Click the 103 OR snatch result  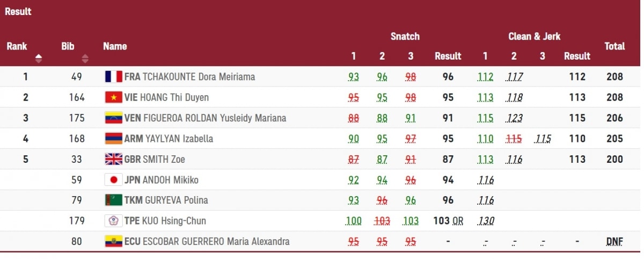click(x=448, y=221)
